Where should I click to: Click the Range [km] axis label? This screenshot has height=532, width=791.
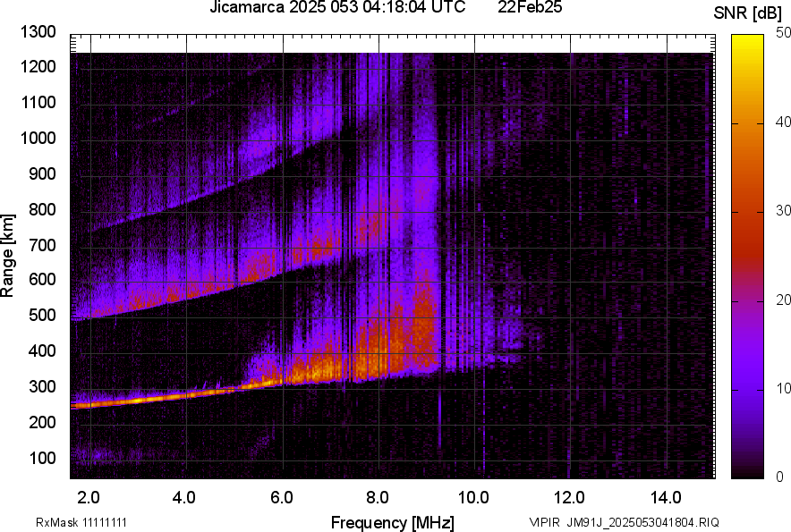tap(7, 256)
